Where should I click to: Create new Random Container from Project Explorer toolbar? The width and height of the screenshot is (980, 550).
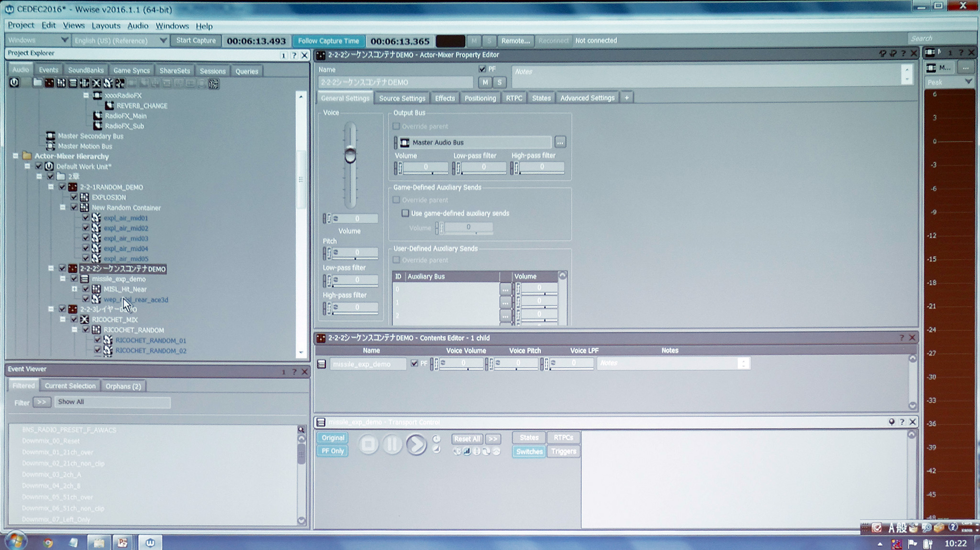coord(61,83)
